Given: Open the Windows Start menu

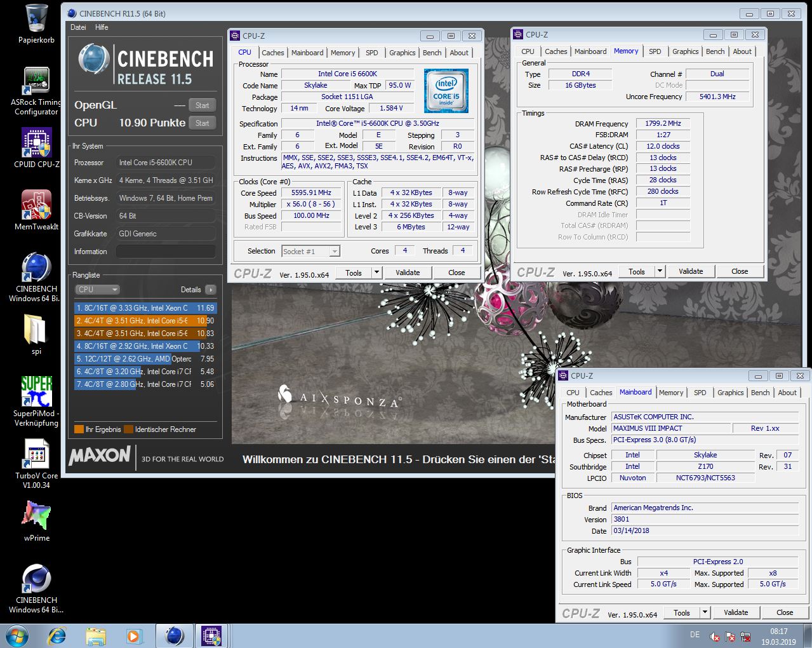Looking at the screenshot, I should [17, 635].
